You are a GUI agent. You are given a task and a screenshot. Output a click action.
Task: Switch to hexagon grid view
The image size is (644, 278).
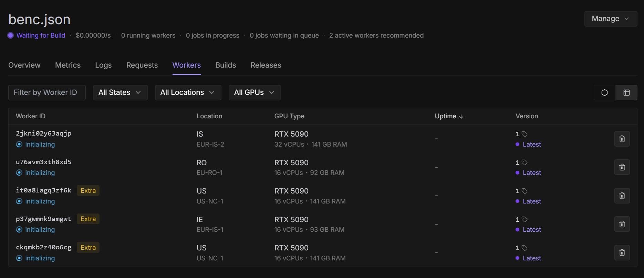pos(604,93)
